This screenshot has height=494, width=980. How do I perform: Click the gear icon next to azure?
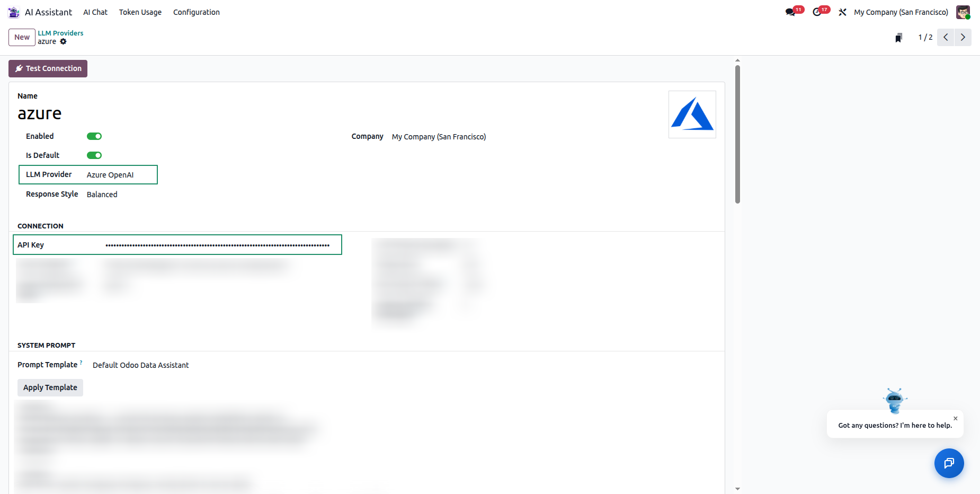tap(63, 41)
